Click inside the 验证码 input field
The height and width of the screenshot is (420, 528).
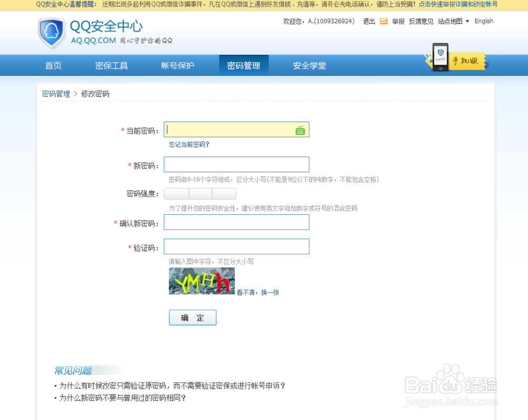coord(236,246)
